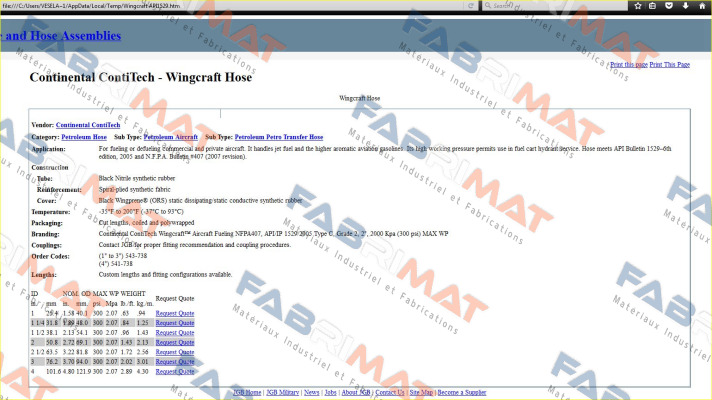Screen dimensions: 712x400
Task: Request Quote for the 4 inch ID row
Action: [x=175, y=371]
